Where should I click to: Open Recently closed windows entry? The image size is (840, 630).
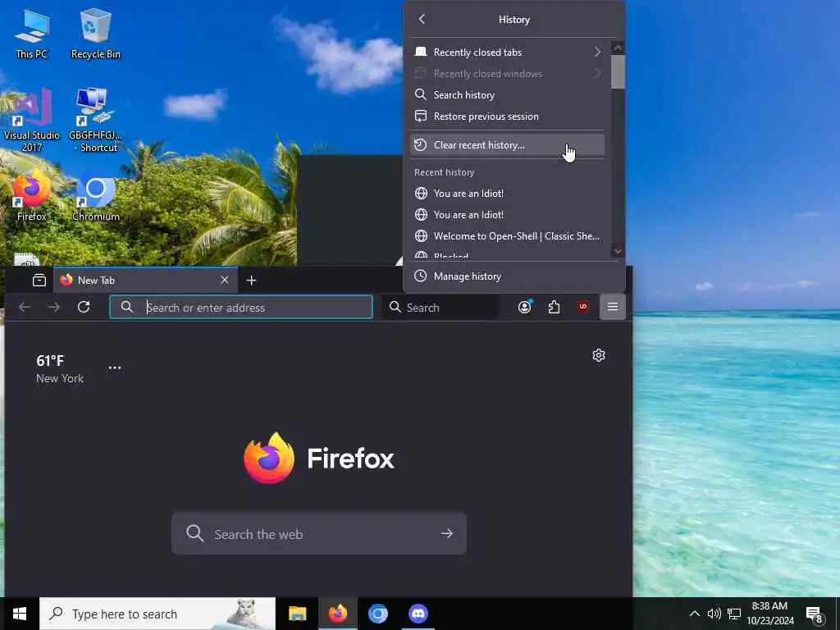[x=507, y=73]
